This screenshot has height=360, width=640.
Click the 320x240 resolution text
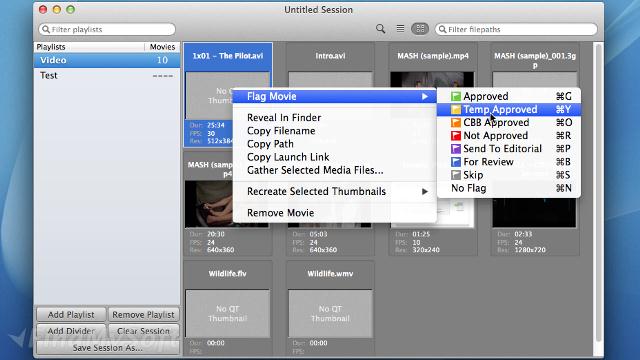point(426,250)
